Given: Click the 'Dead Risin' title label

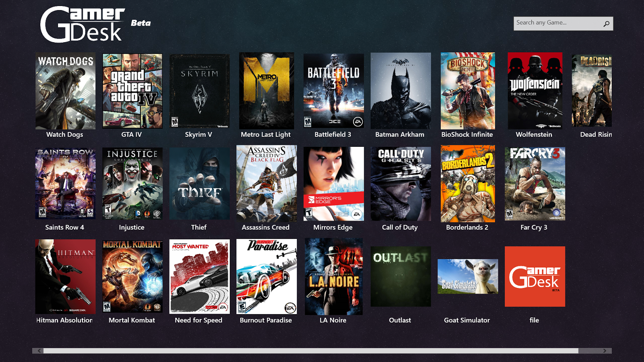Looking at the screenshot, I should point(596,134).
